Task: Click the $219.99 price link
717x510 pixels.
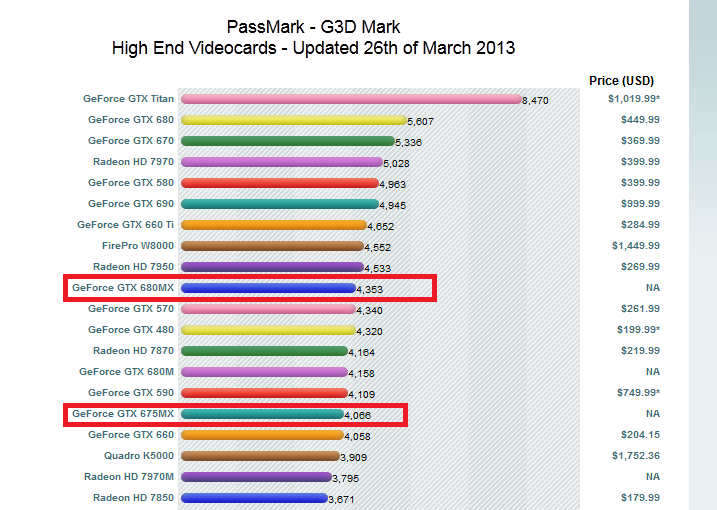Action: pos(640,351)
